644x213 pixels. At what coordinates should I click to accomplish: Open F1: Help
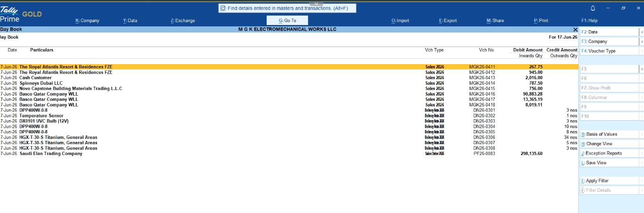(589, 21)
